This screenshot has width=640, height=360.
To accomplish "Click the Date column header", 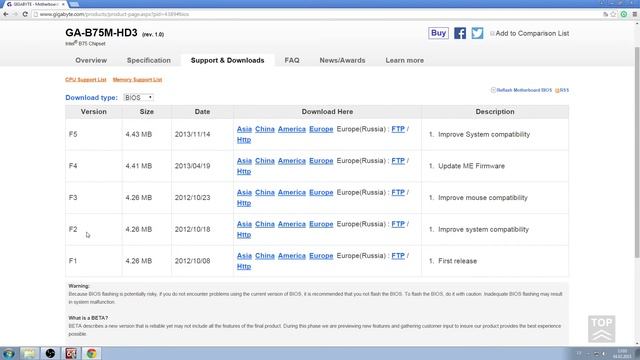I will [x=202, y=112].
